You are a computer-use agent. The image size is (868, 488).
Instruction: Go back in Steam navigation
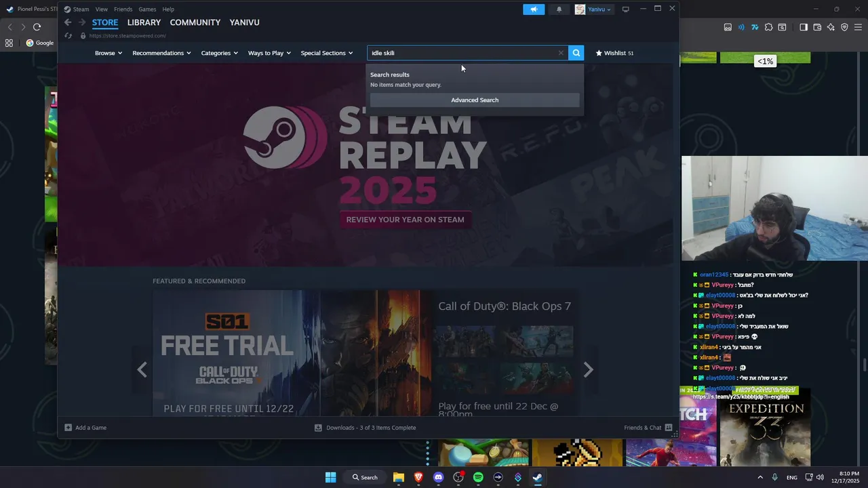coord(68,22)
